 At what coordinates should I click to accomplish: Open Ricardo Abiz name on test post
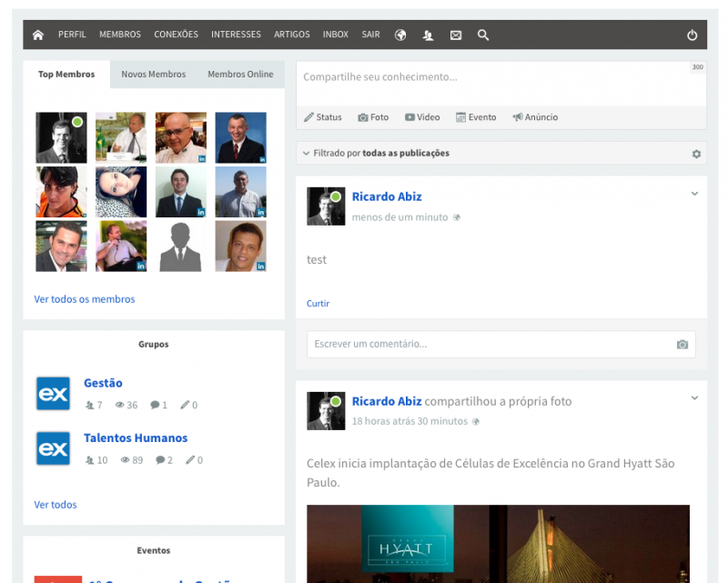coord(387,196)
